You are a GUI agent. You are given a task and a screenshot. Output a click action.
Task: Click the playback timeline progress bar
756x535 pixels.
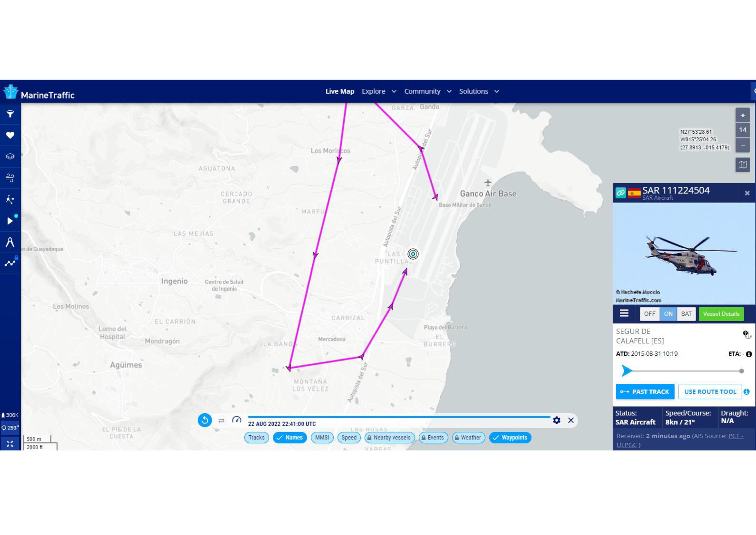399,417
